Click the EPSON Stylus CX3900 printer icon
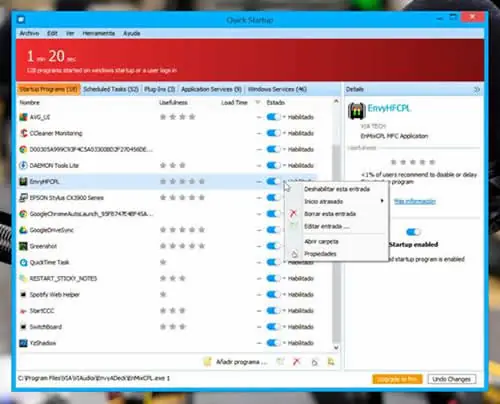 23,198
